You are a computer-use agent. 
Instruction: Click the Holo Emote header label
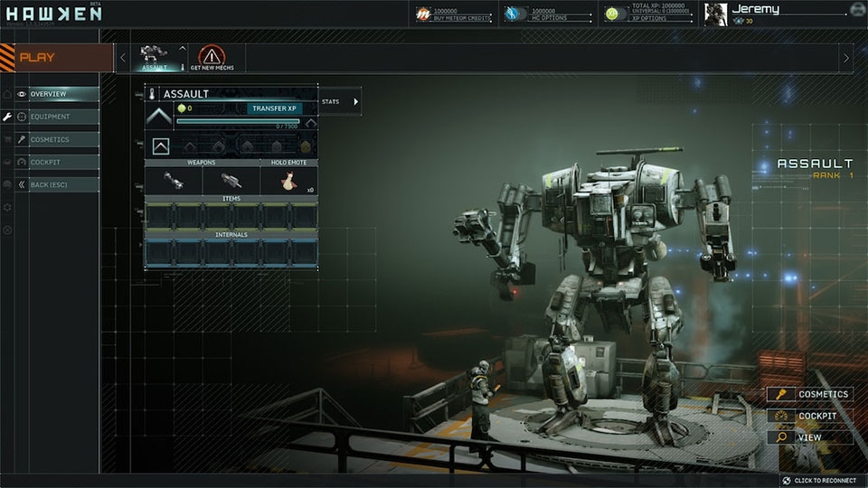(289, 163)
